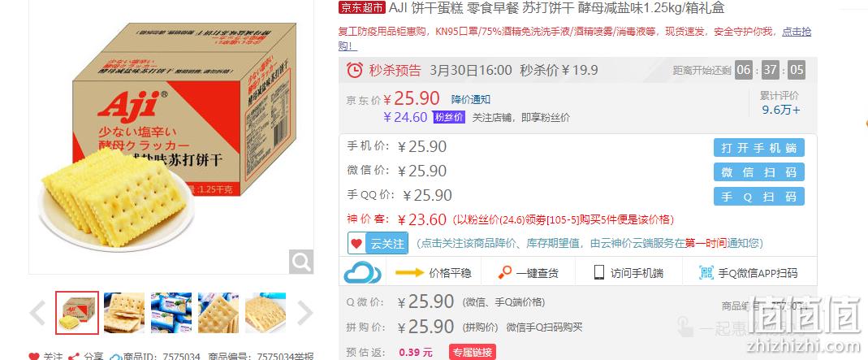This screenshot has width=868, height=360.
Task: Show previous thumbnails with left chevron
Action: click(x=37, y=313)
